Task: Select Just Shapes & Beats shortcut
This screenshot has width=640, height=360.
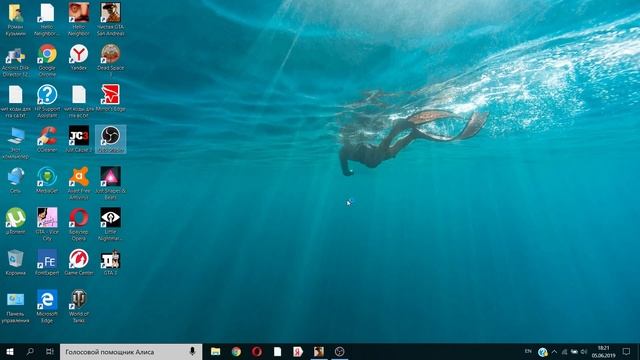Action: point(111,183)
